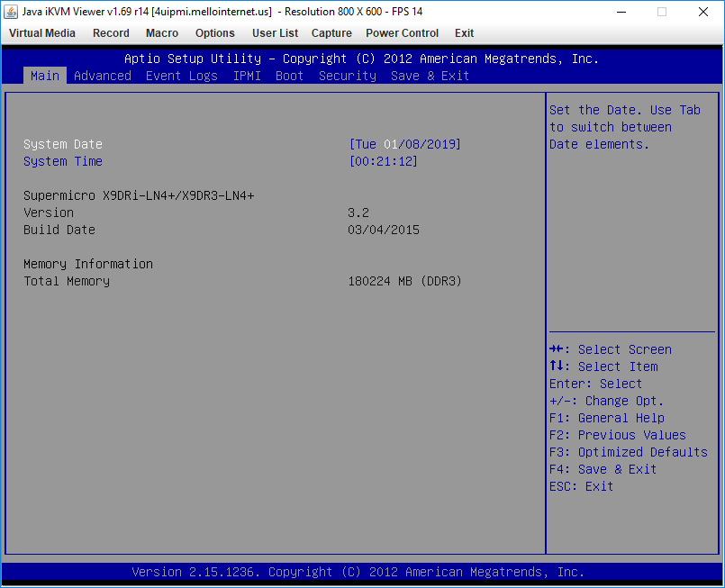The width and height of the screenshot is (725, 588).
Task: Open the Capture menu
Action: point(331,33)
